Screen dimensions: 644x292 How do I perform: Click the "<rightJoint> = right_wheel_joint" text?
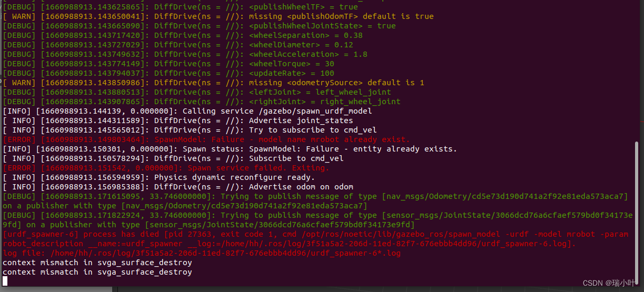click(x=325, y=102)
